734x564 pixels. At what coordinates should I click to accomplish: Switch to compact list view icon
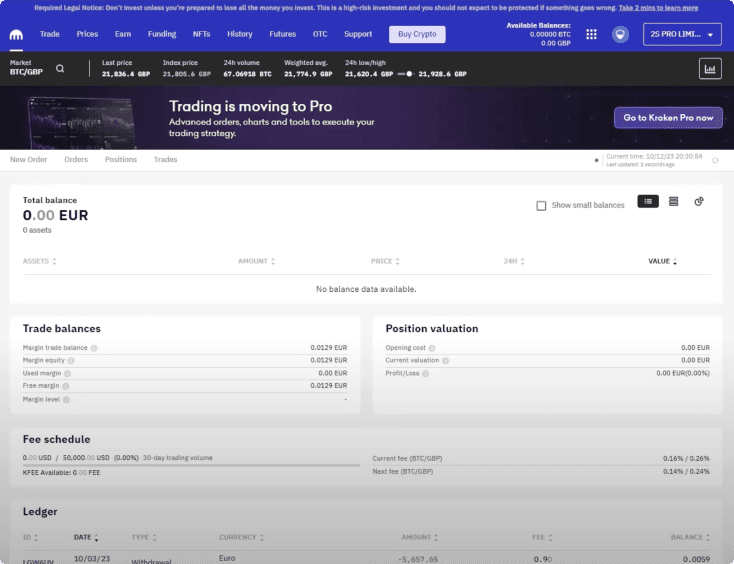click(x=648, y=201)
